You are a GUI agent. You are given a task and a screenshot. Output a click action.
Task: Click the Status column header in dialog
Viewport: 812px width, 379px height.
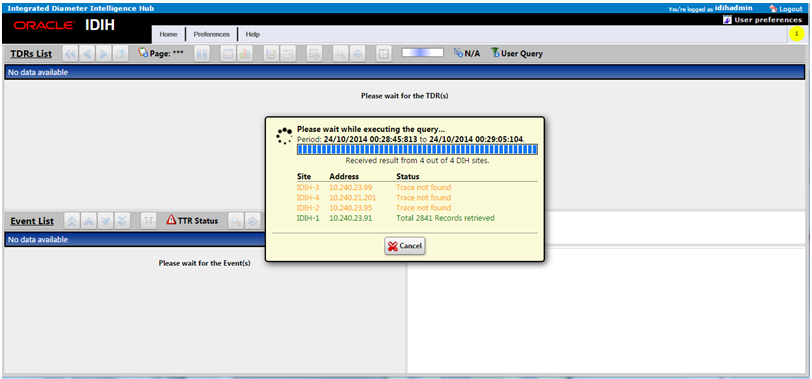pos(408,177)
